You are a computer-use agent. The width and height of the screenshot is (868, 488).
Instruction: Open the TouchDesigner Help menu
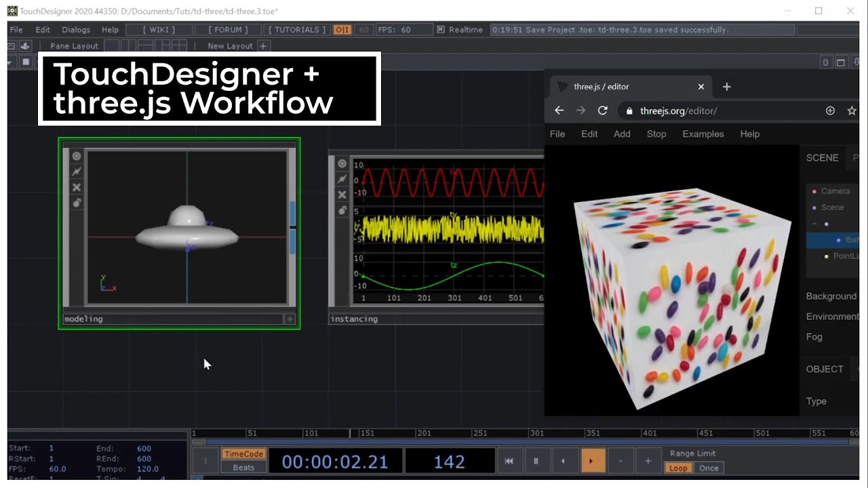point(110,30)
